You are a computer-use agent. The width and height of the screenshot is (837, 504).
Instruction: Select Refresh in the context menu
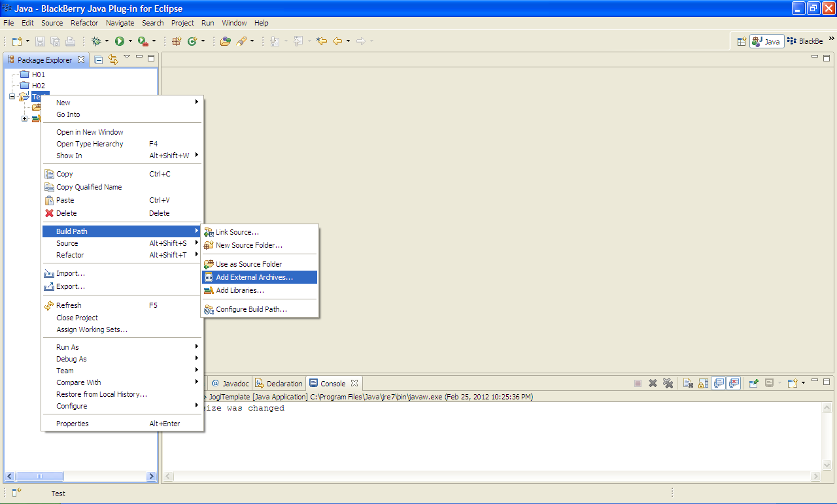(122, 305)
